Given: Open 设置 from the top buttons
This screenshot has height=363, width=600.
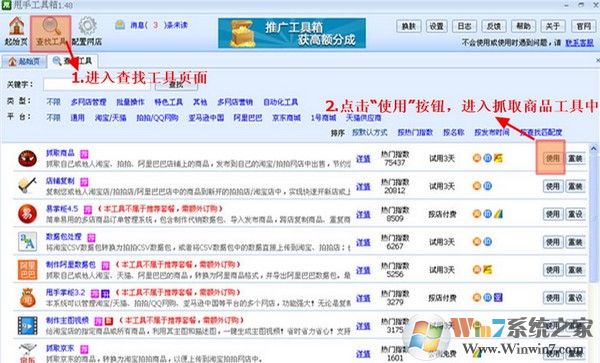Looking at the screenshot, I should 437,26.
